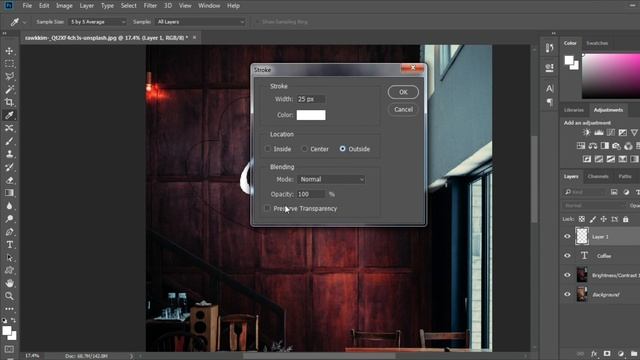The height and width of the screenshot is (360, 640).
Task: Click the stroke Width input field
Action: coord(311,99)
